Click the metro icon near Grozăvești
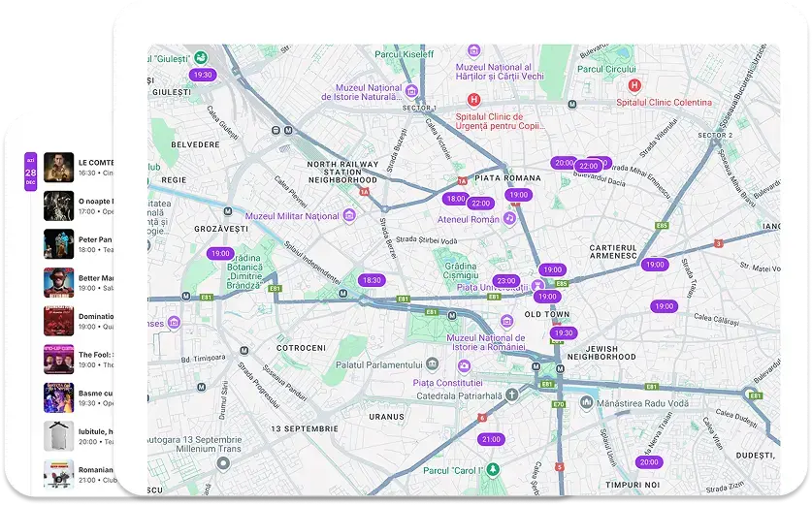 227,211
